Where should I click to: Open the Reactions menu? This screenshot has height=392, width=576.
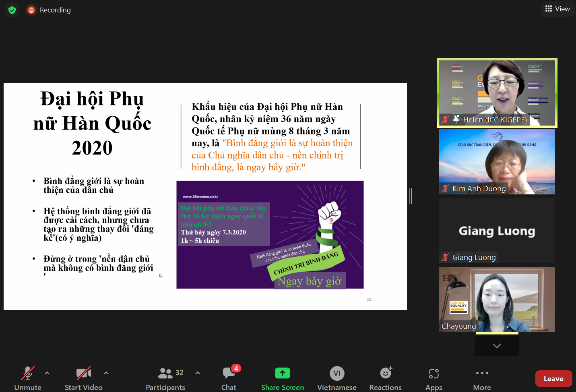coord(385,378)
